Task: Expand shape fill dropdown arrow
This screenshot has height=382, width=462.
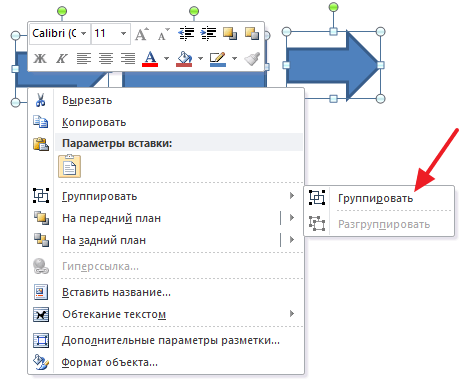Action: (200, 59)
